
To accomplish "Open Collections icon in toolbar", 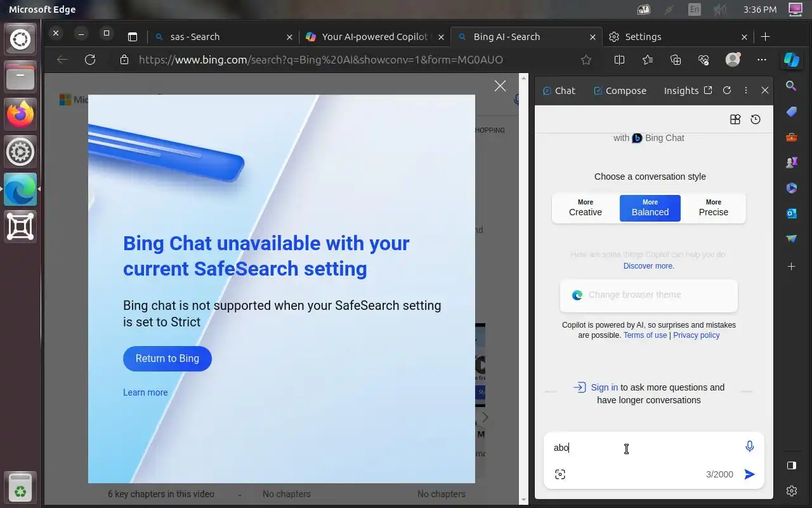I will (676, 60).
